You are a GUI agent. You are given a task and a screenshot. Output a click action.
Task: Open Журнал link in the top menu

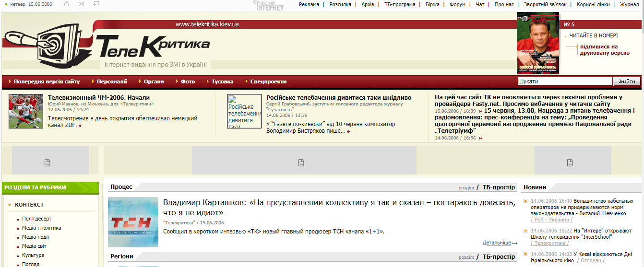click(x=629, y=4)
